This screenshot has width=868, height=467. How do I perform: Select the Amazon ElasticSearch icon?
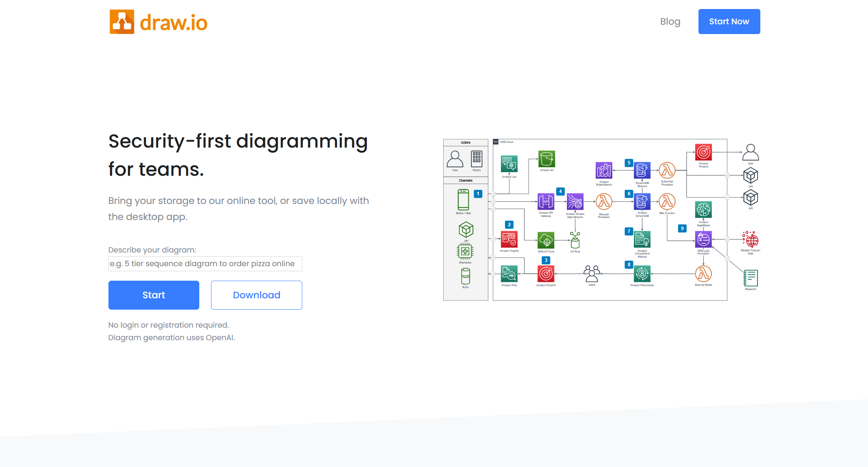604,170
